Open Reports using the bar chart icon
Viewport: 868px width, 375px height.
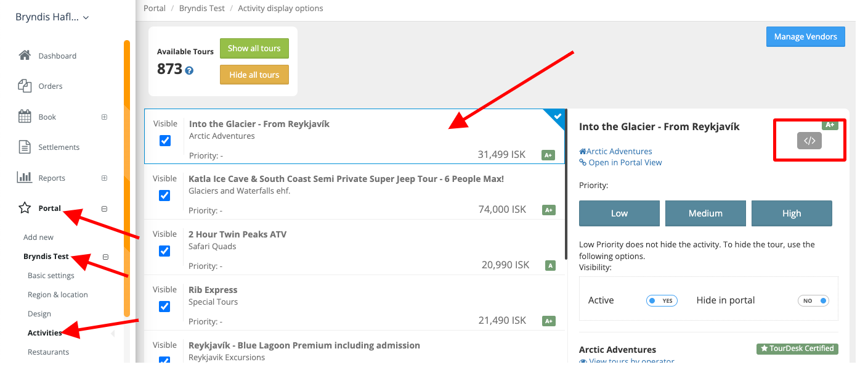pos(25,177)
